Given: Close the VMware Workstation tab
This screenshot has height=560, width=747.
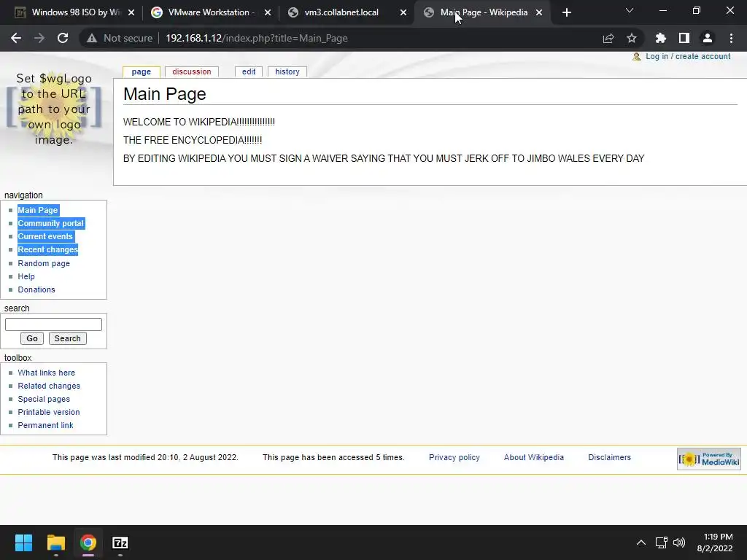Looking at the screenshot, I should 268,12.
